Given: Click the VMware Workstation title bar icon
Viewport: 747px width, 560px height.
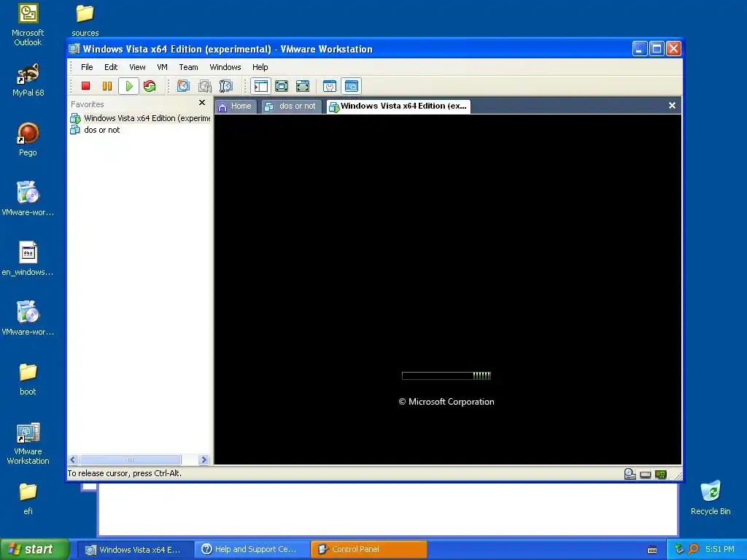Looking at the screenshot, I should (x=74, y=49).
